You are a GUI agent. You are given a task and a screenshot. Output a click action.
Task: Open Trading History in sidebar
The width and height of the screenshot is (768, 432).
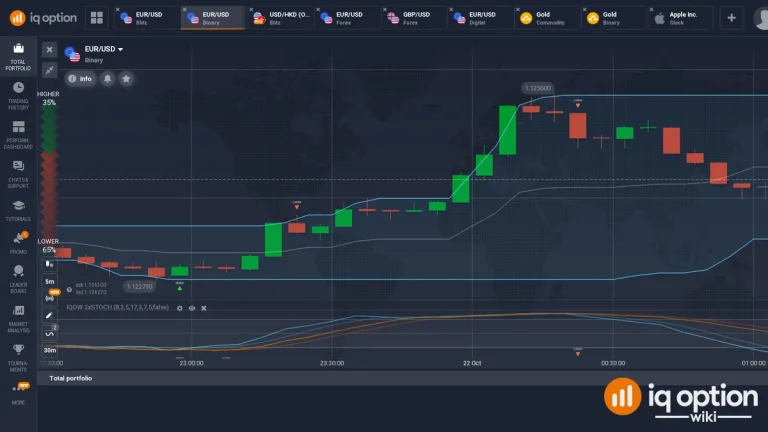point(18,96)
